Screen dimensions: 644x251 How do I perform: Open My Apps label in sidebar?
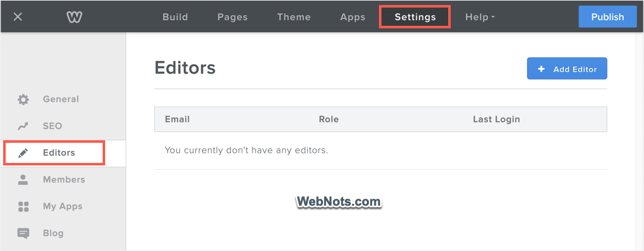[63, 206]
